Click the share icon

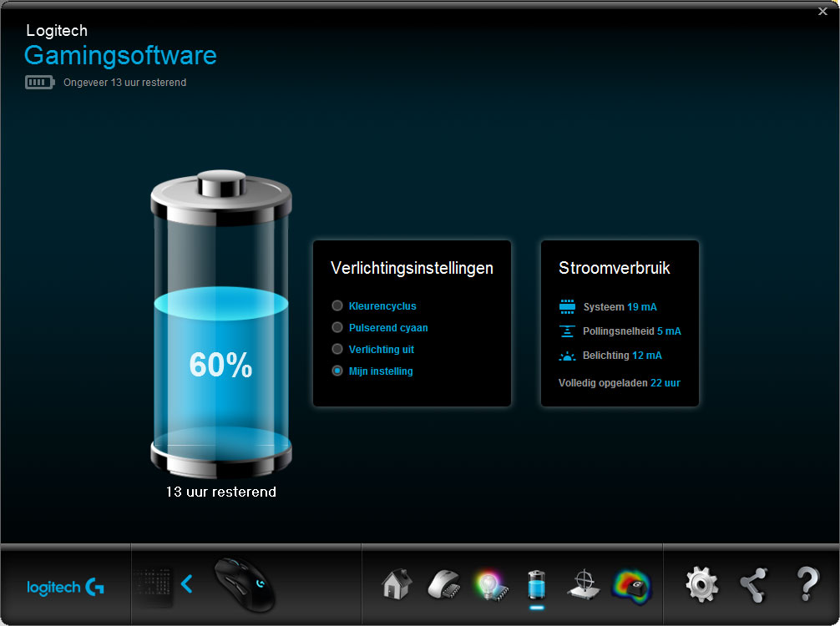(754, 585)
